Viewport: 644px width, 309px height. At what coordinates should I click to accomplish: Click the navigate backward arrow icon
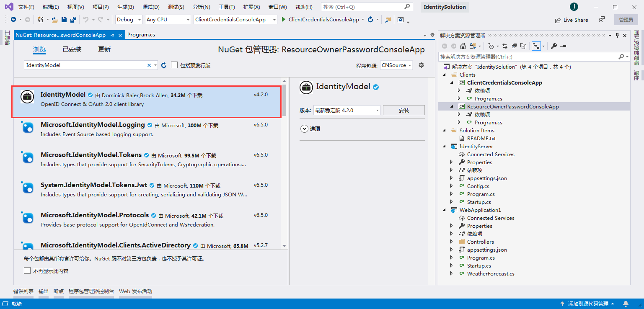point(13,19)
